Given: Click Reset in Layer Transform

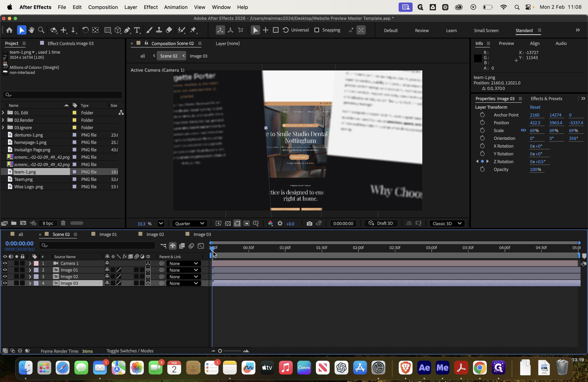Looking at the screenshot, I should pos(535,107).
